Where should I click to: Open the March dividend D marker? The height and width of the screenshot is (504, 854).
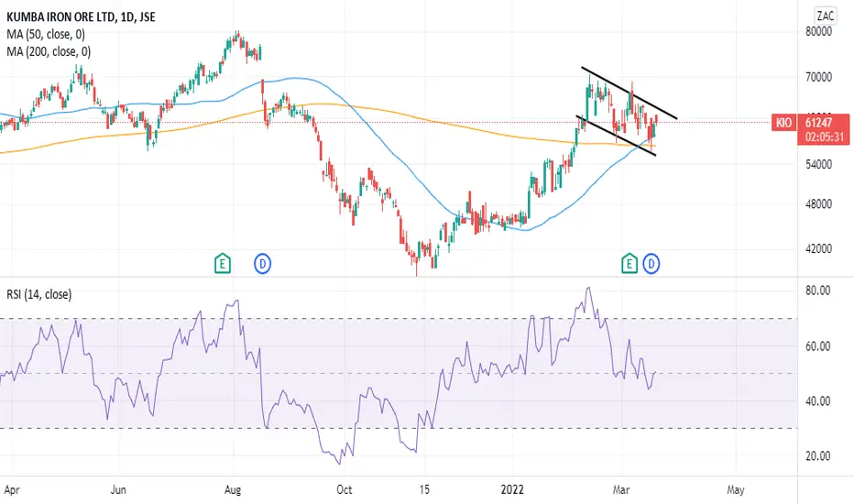tap(651, 264)
